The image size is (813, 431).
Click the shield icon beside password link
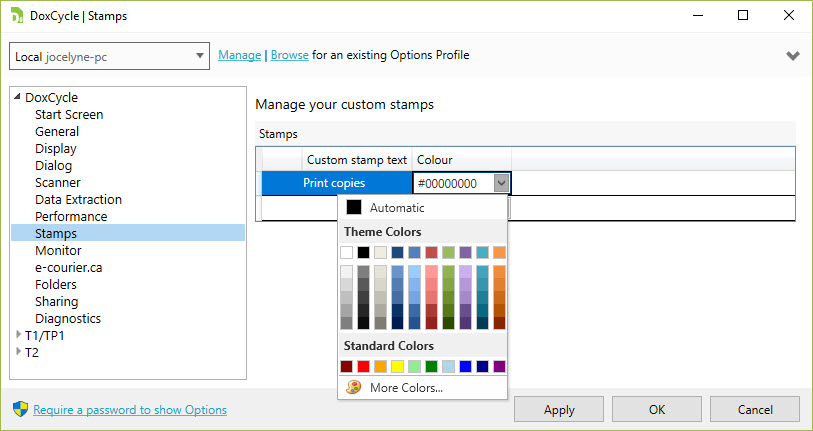[20, 409]
